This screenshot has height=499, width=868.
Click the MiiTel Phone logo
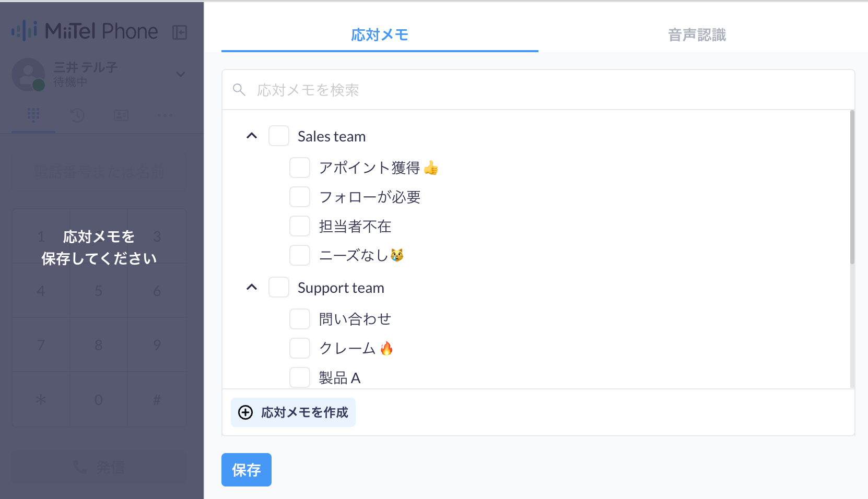click(85, 31)
